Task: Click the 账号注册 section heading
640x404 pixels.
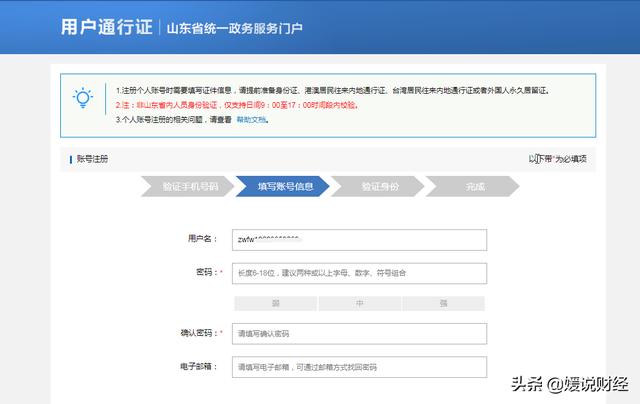Action: (x=92, y=159)
